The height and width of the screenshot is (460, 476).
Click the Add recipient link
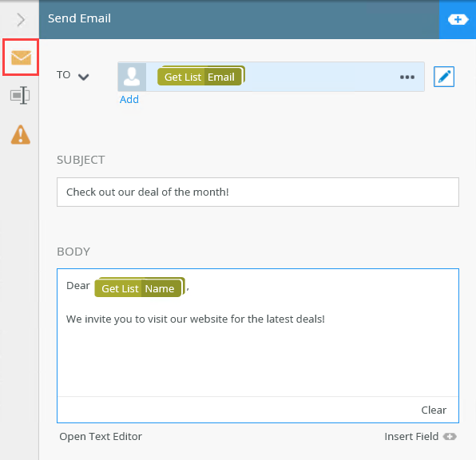(129, 99)
